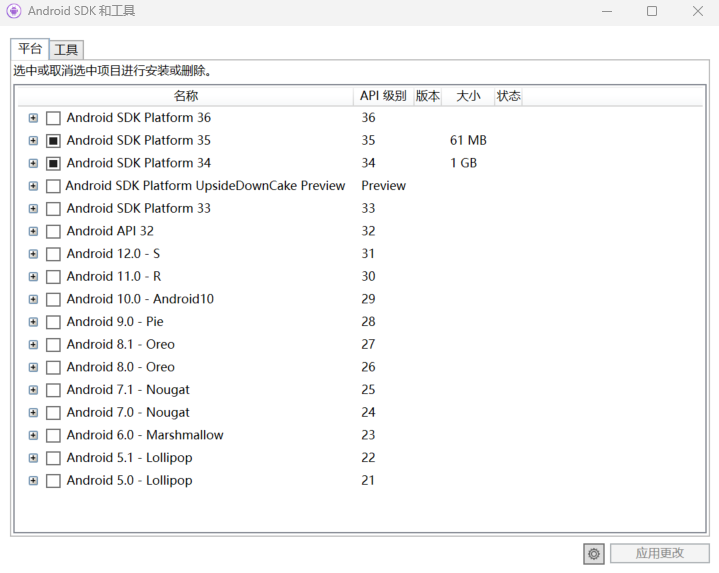Expand Android 5.1 - Lollipop node
The image size is (719, 573).
[33, 458]
